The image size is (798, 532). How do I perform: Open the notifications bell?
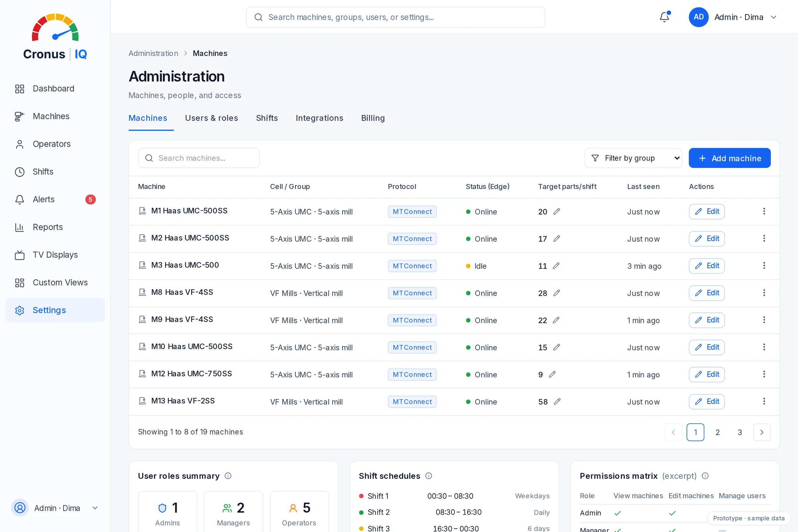(664, 17)
